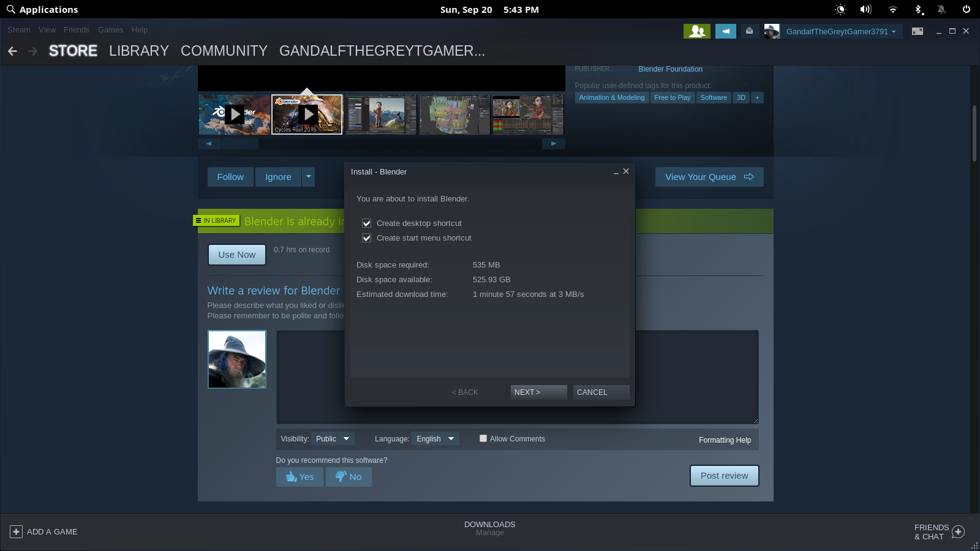Go back with the back arrow
This screenshot has height=551, width=980.
(12, 51)
